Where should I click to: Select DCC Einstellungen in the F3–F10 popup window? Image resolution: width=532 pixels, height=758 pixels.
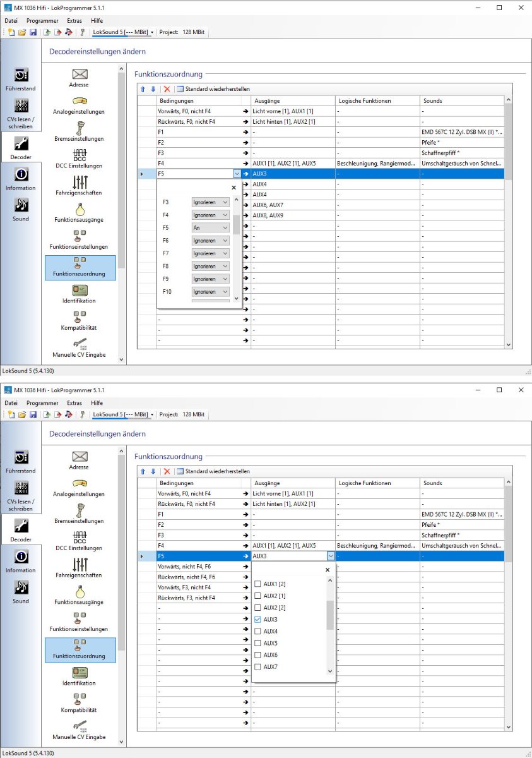pyautogui.click(x=80, y=159)
